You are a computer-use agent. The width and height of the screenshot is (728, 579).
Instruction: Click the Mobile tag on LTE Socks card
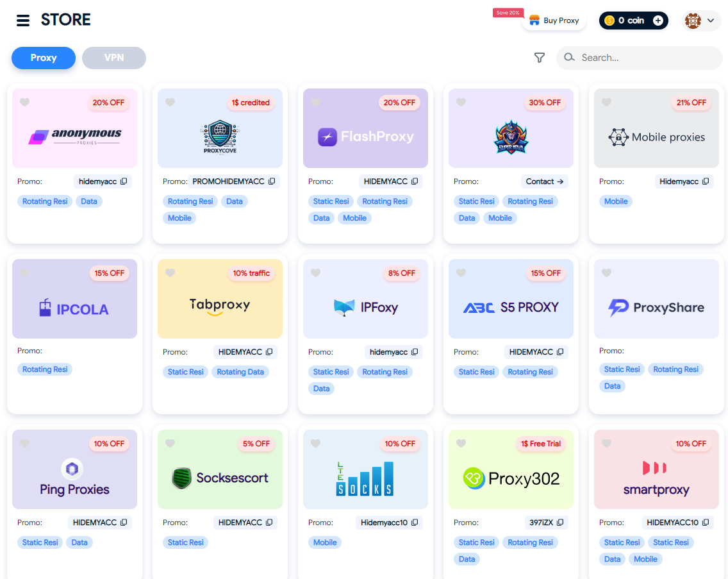coord(324,542)
